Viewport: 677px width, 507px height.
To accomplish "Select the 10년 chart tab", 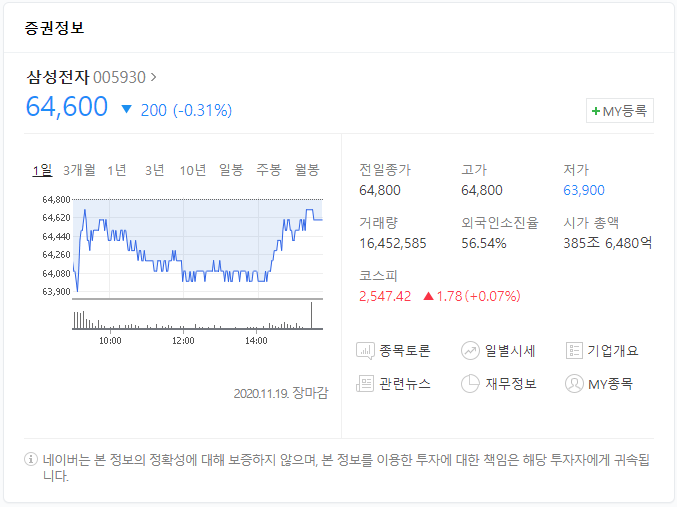I will coord(193,170).
